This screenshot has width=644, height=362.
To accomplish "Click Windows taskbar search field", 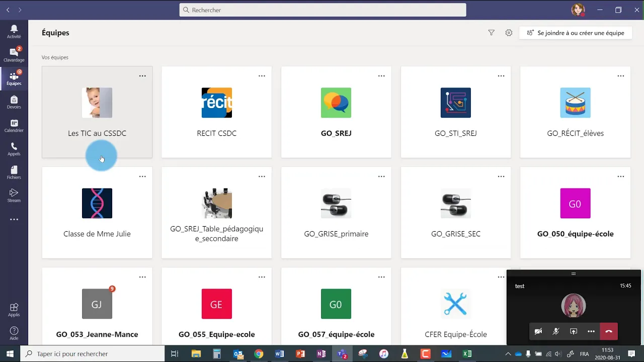I will click(x=93, y=354).
